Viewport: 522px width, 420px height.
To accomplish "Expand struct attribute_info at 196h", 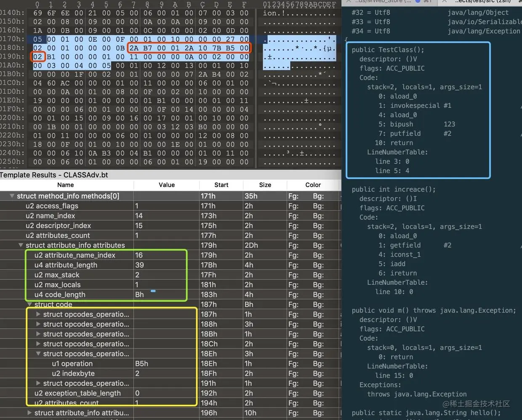I will point(29,413).
